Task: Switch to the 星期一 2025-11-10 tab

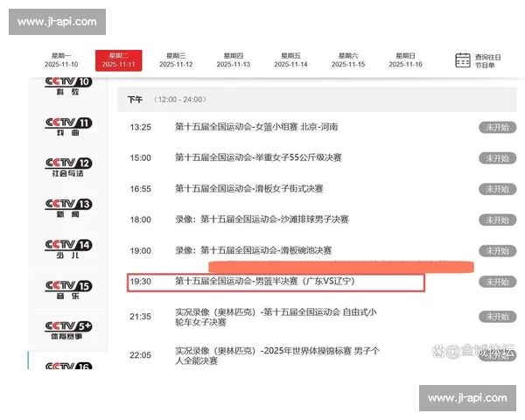Action: point(61,59)
